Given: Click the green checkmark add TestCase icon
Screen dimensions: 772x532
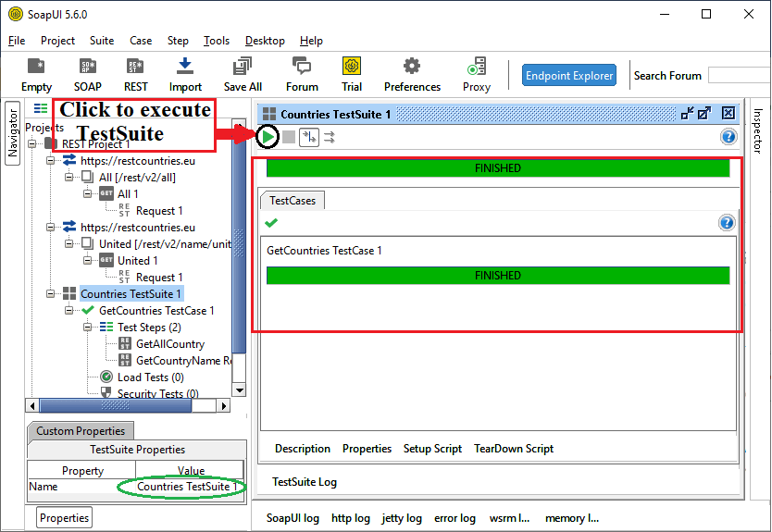Looking at the screenshot, I should (x=271, y=223).
